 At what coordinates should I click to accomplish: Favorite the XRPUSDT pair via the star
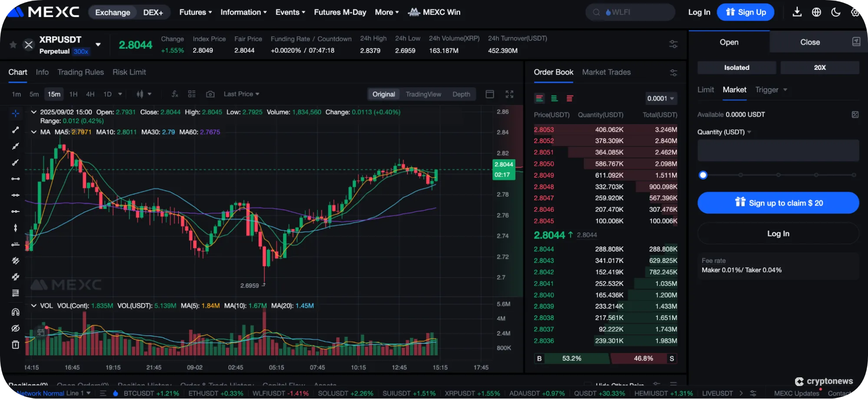point(12,44)
